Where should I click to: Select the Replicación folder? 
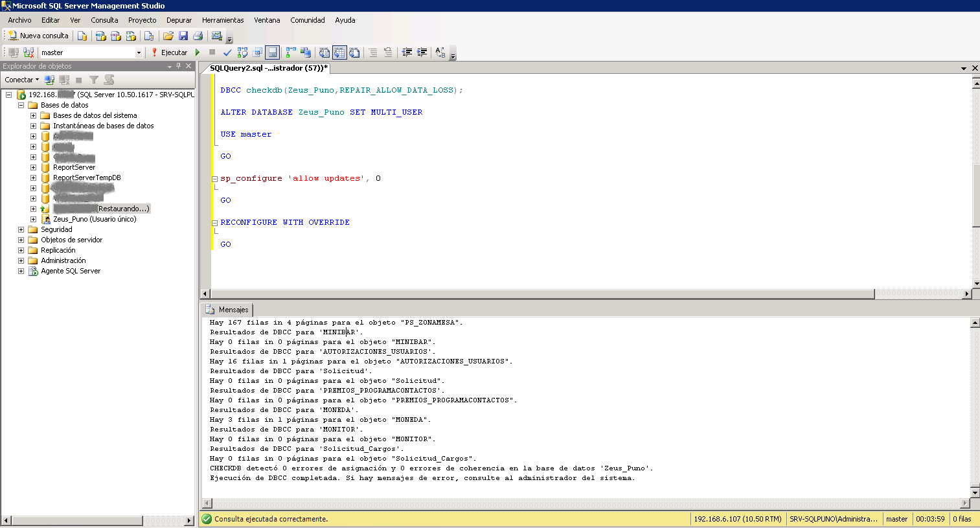(58, 250)
